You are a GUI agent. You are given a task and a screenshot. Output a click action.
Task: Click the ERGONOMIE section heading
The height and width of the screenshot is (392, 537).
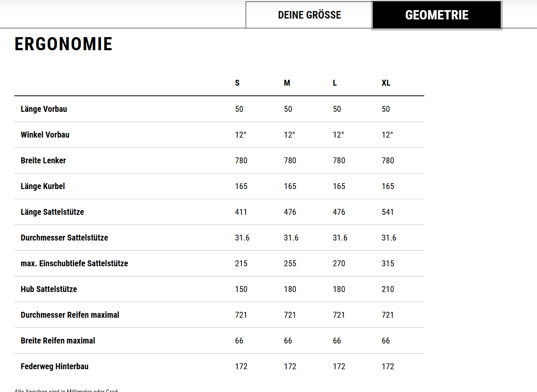click(x=63, y=44)
